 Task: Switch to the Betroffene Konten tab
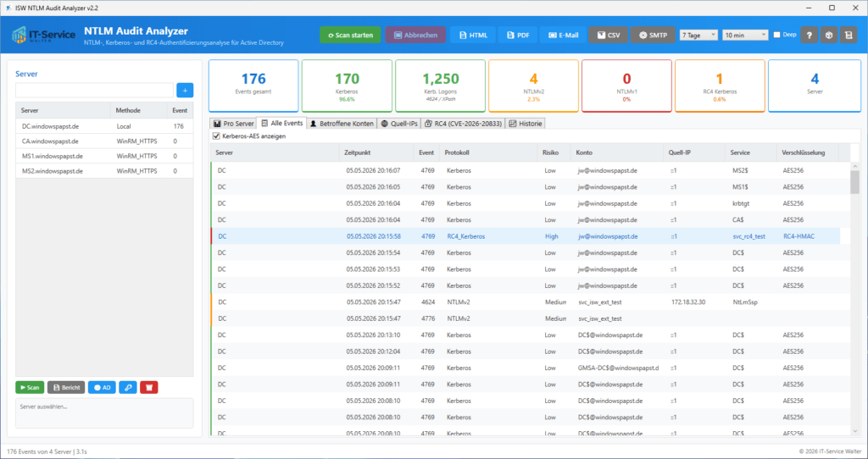pos(342,124)
